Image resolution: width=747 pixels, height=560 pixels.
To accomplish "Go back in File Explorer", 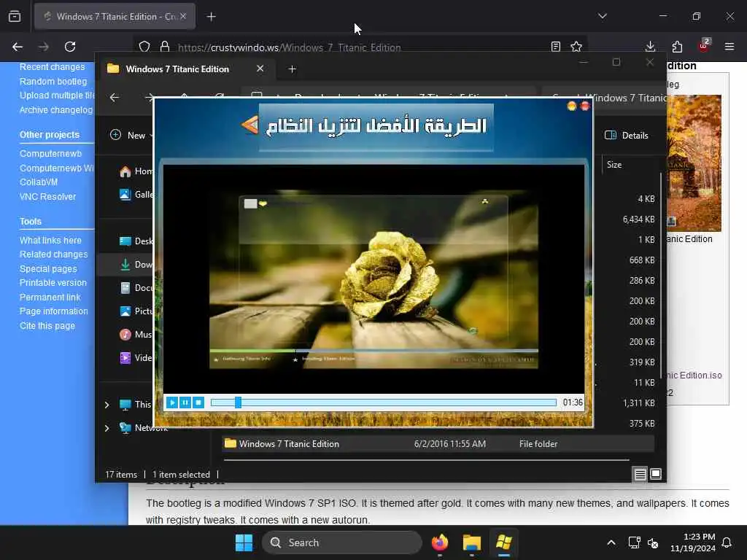I will [x=115, y=98].
